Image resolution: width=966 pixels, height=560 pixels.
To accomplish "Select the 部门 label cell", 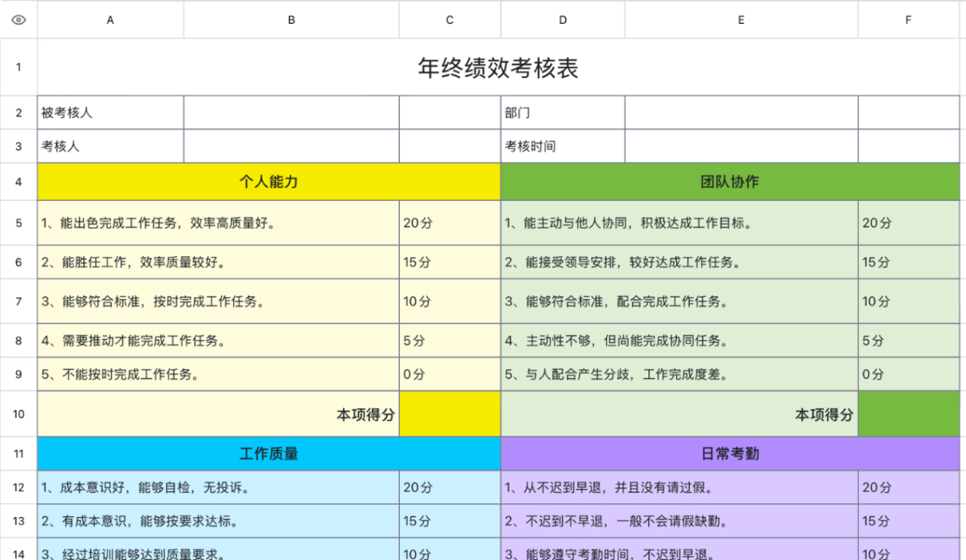I will point(563,112).
